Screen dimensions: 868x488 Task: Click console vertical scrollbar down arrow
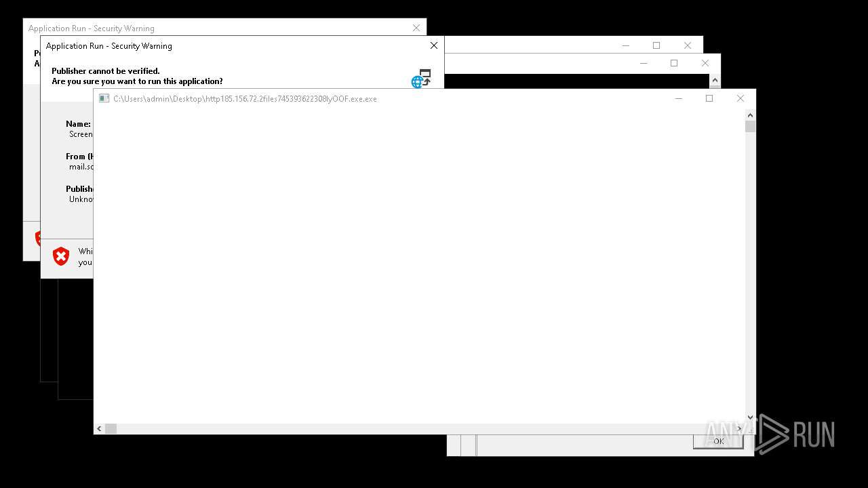click(x=750, y=418)
